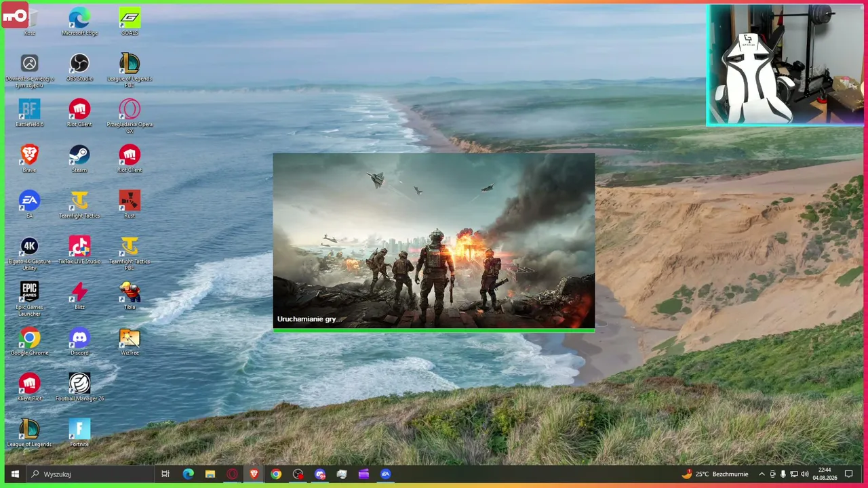This screenshot has width=868, height=488.
Task: Open the Microsoft Edge desktop shortcut
Action: pyautogui.click(x=79, y=22)
